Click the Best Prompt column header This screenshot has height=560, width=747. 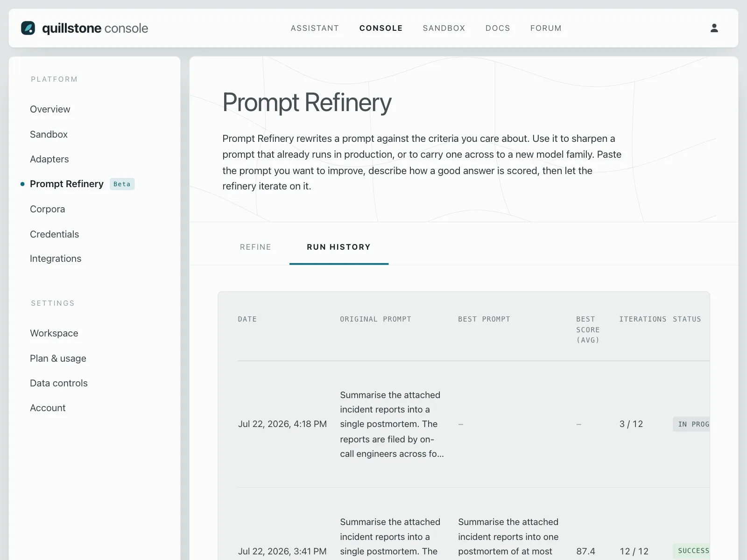[x=484, y=319]
